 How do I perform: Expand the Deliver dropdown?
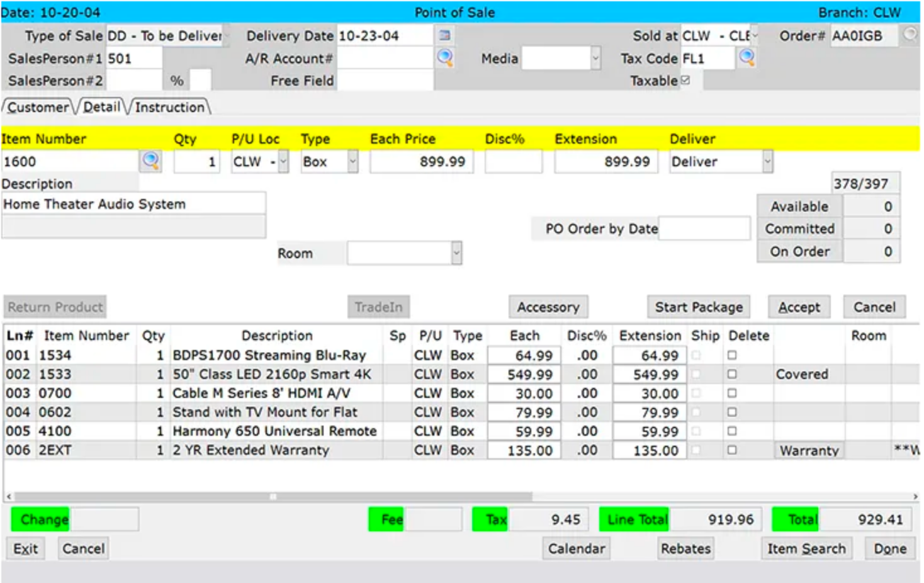[767, 162]
